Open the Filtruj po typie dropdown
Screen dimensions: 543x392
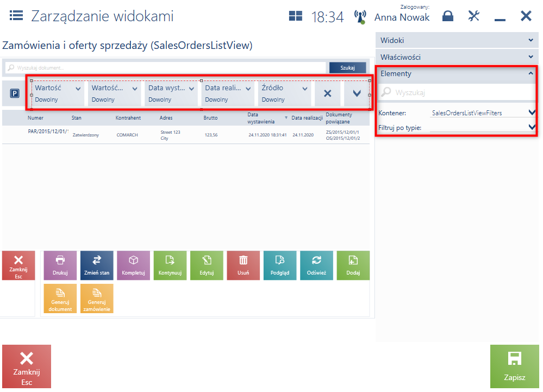483,127
